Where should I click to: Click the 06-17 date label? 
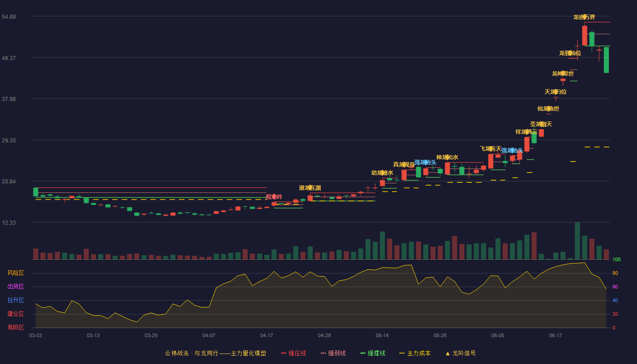[556, 335]
